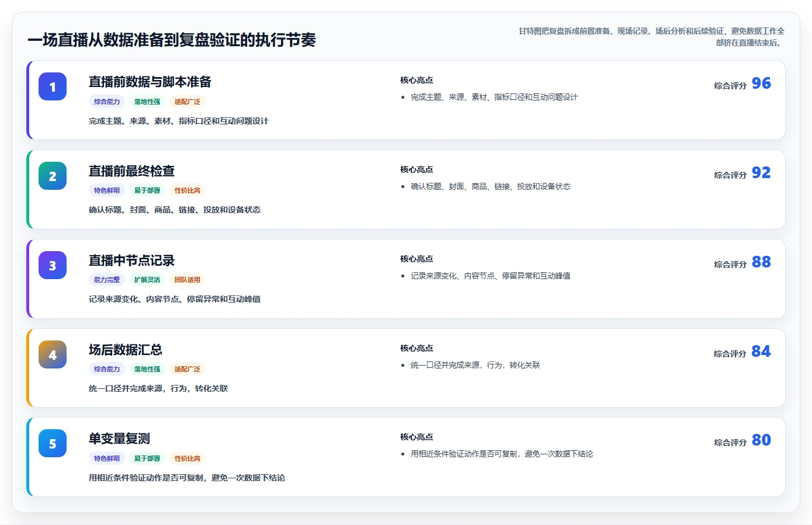Click 综合评分 label beside score 80
This screenshot has width=812, height=525.
tap(730, 443)
